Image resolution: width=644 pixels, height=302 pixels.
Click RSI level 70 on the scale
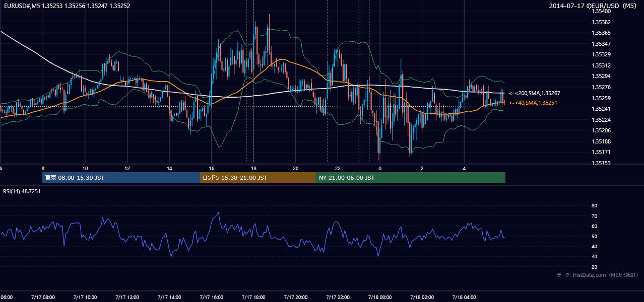click(x=595, y=216)
